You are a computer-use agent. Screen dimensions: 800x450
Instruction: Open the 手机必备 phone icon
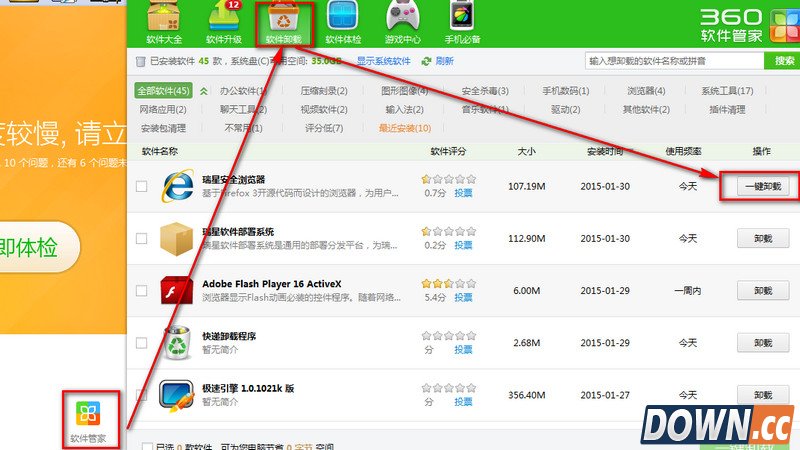[462, 23]
